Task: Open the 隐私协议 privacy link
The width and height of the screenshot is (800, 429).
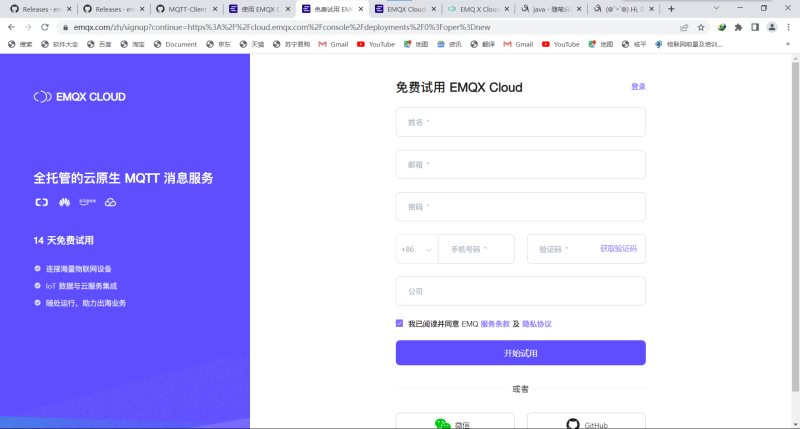Action: point(537,324)
